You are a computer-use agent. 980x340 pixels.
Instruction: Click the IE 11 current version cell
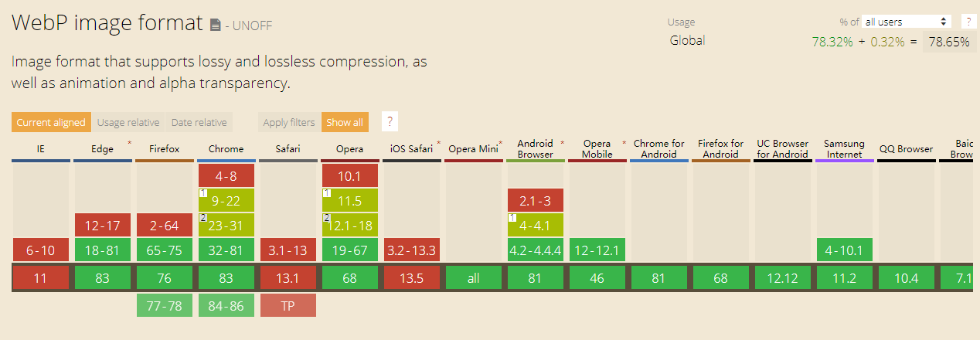(x=40, y=278)
